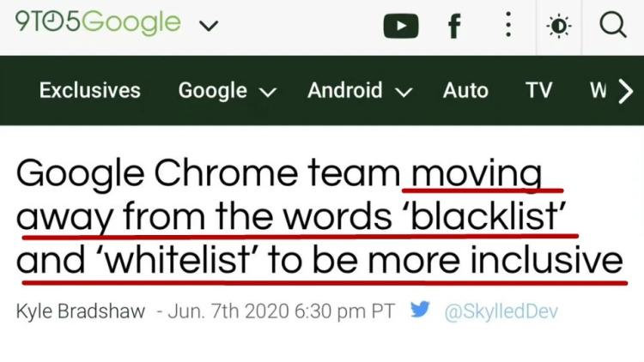Viewport: 644px width, 362px height.
Task: Select the Auto navigation item
Action: coord(465,90)
